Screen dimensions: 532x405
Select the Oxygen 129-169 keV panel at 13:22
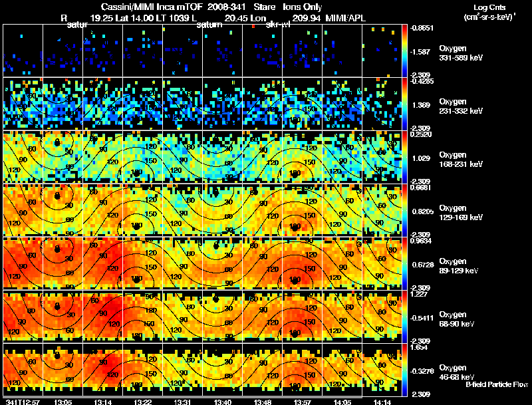coord(142,211)
